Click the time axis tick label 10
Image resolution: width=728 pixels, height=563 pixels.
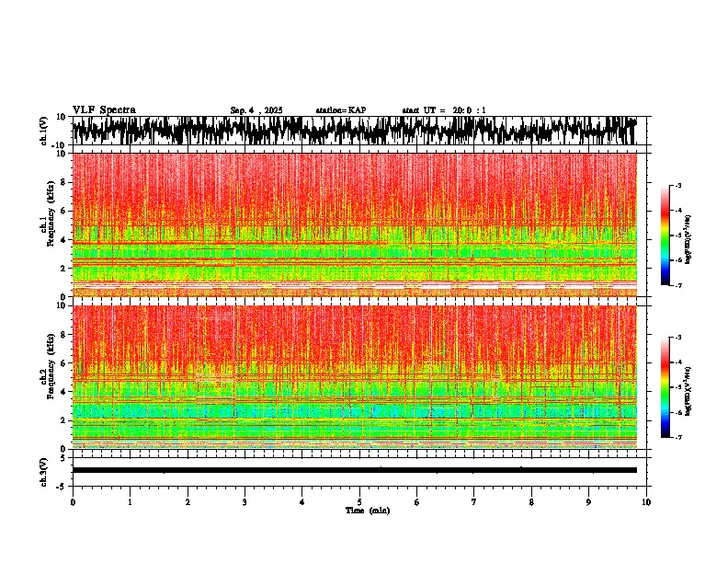(x=646, y=502)
